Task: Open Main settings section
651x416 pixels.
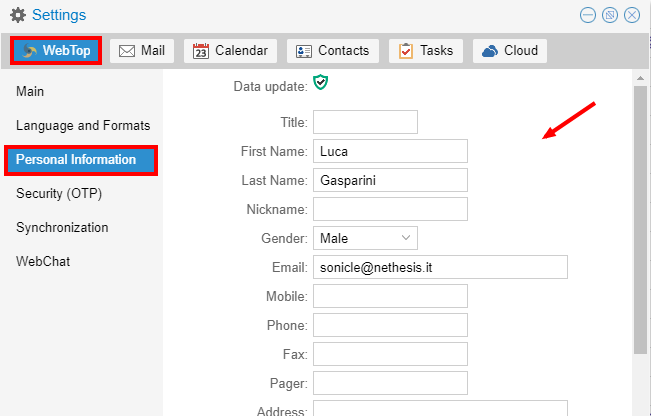Action: [30, 92]
